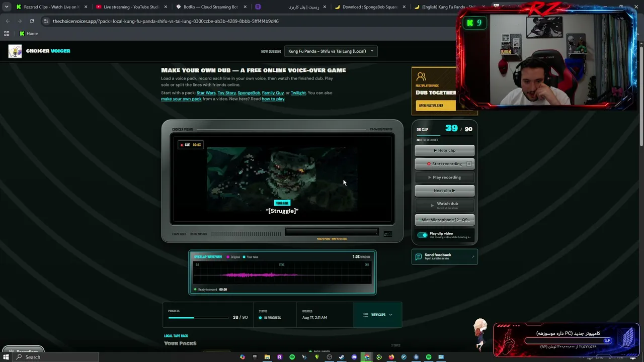Image resolution: width=644 pixels, height=362 pixels.
Task: Open the Family Guy pack link
Action: coord(273,93)
